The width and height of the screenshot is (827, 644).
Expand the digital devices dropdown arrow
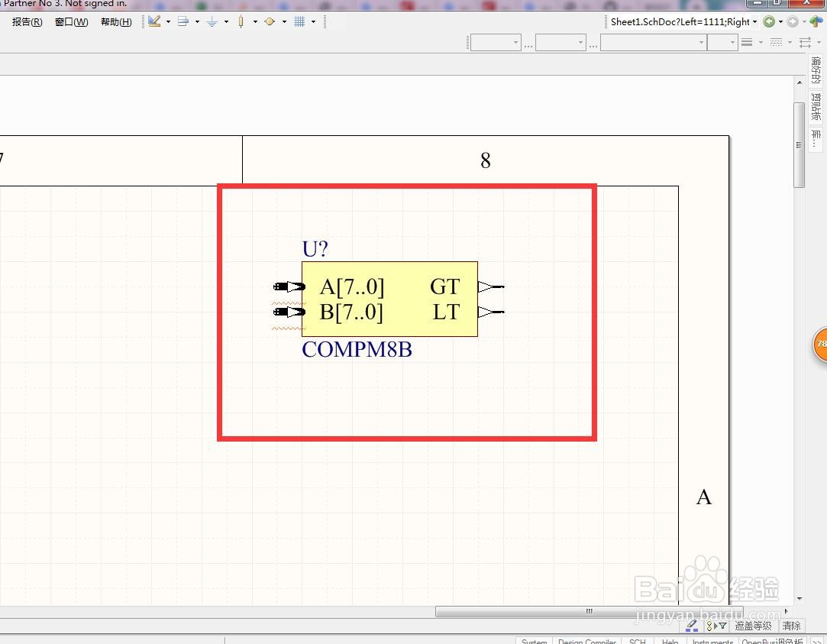(x=255, y=21)
